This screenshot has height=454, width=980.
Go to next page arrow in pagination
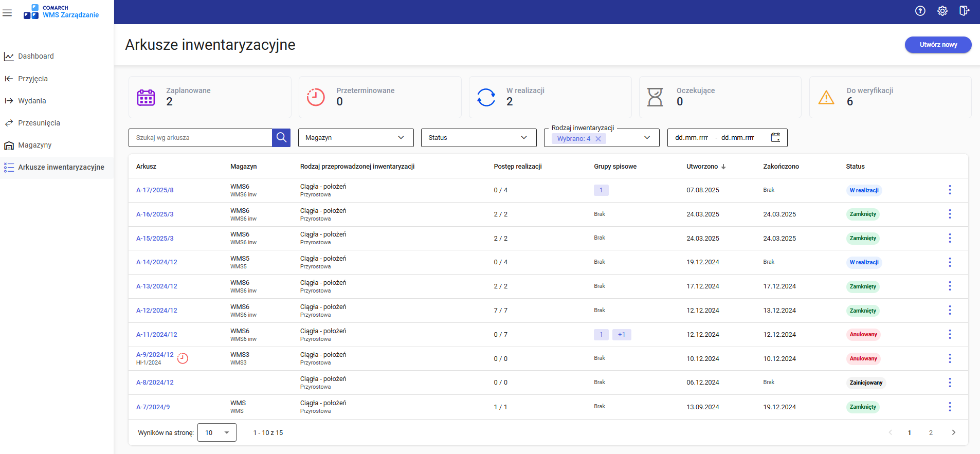pyautogui.click(x=953, y=432)
